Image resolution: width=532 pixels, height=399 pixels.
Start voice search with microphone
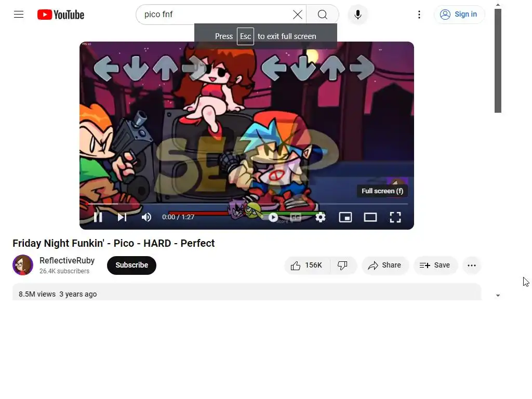[357, 15]
